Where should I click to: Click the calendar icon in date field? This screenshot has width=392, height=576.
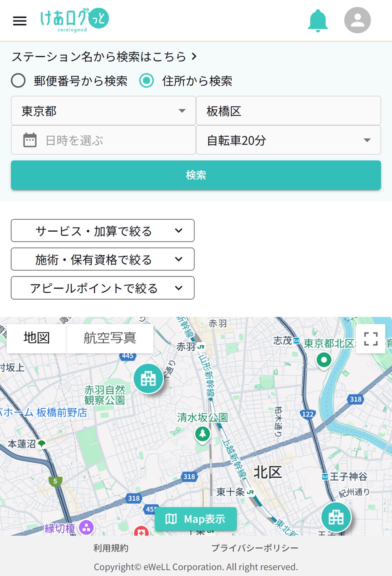(x=30, y=140)
